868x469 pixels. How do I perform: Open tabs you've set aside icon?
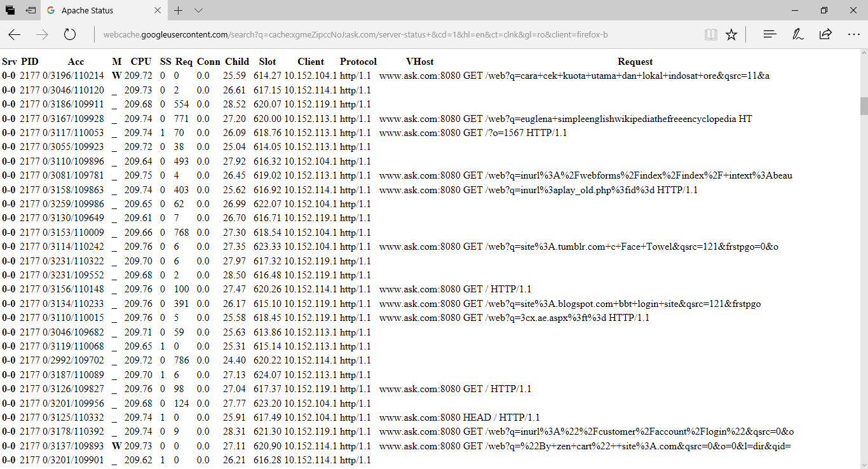pyautogui.click(x=10, y=10)
